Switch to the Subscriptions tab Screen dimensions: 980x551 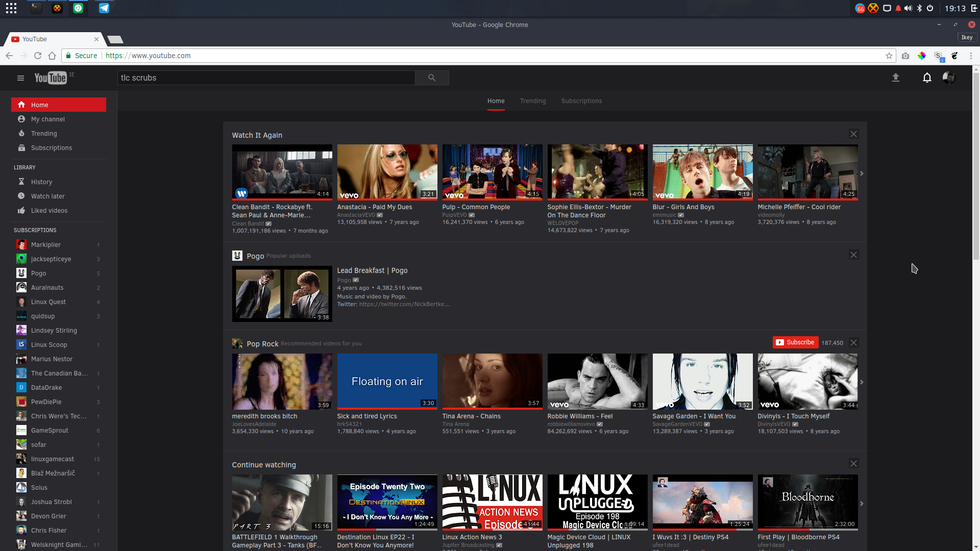tap(581, 101)
